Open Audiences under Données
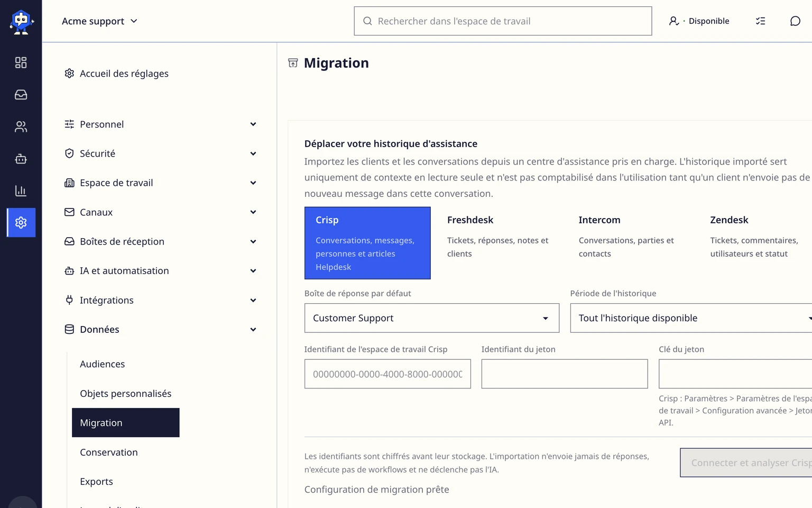 pos(103,364)
